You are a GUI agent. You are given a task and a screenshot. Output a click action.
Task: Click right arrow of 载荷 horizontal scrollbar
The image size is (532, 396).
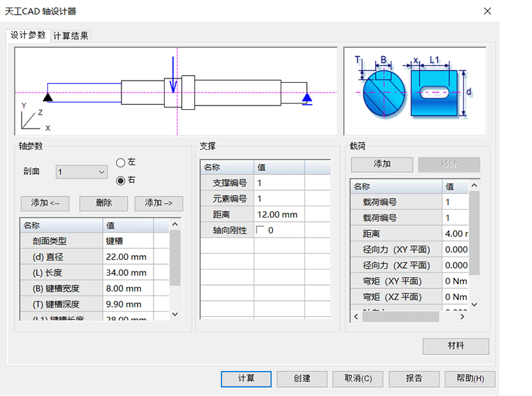[462, 317]
